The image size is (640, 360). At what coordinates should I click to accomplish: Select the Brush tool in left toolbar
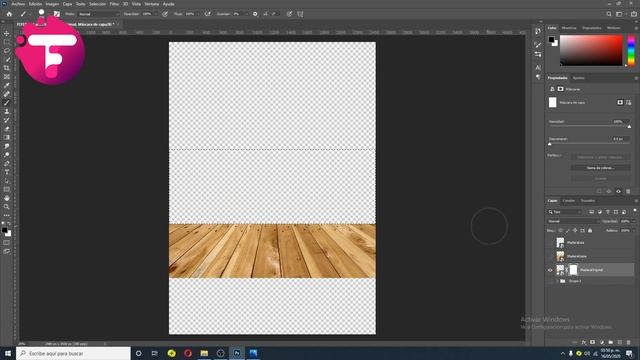[x=7, y=103]
